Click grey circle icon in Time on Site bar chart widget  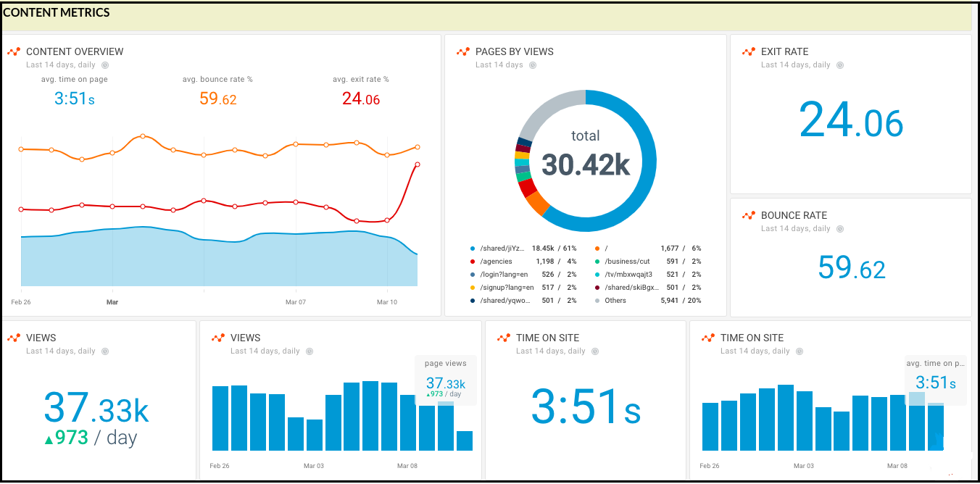point(800,351)
